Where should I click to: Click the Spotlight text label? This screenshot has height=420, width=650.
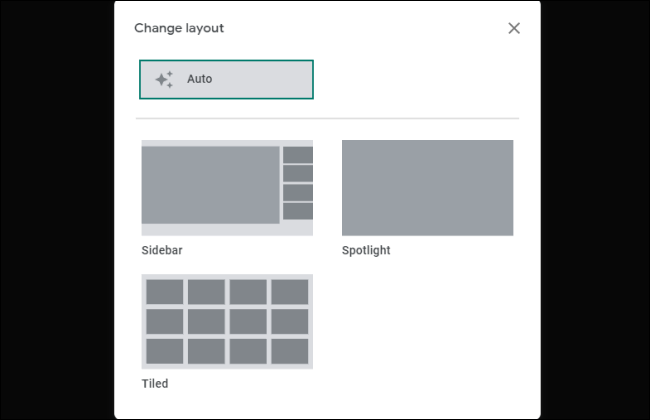(x=366, y=250)
